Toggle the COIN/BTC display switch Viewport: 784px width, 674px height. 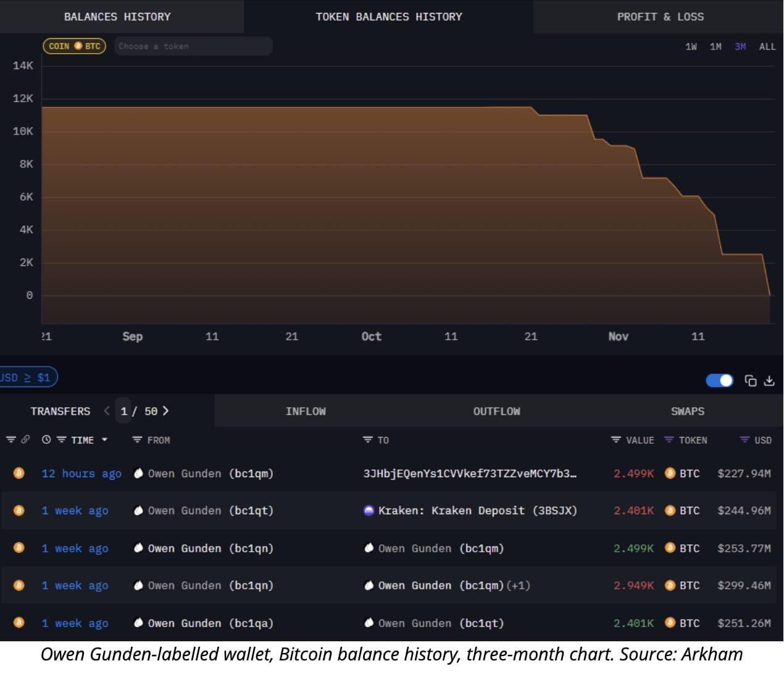pos(73,46)
